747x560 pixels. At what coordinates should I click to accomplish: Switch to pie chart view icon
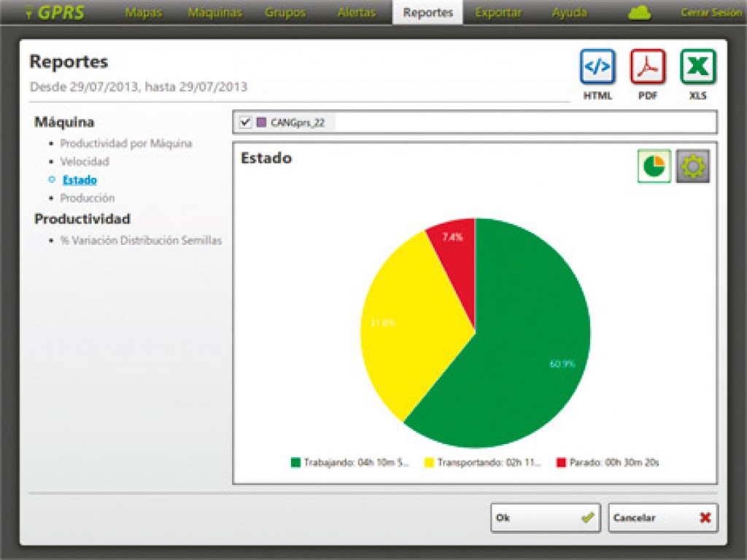(654, 166)
